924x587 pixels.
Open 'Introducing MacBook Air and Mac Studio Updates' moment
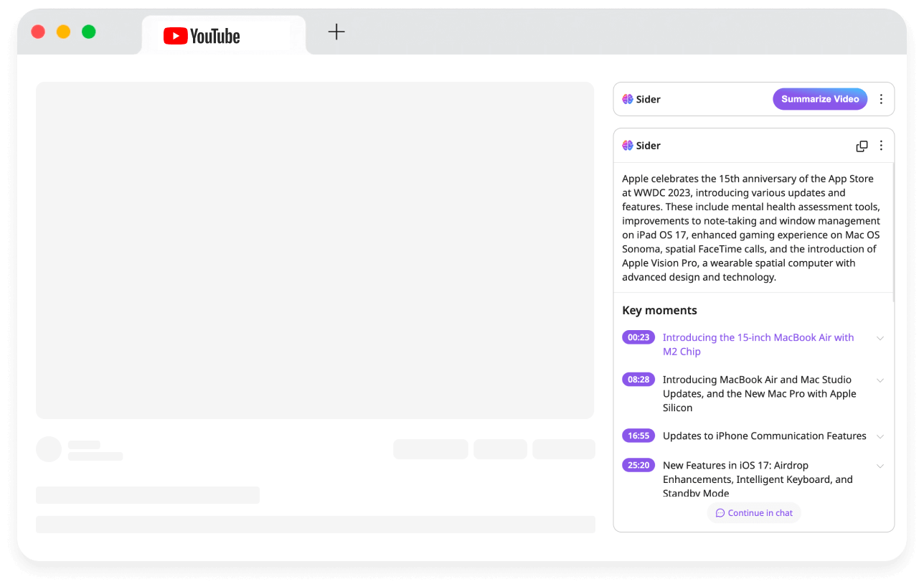pyautogui.click(x=760, y=393)
